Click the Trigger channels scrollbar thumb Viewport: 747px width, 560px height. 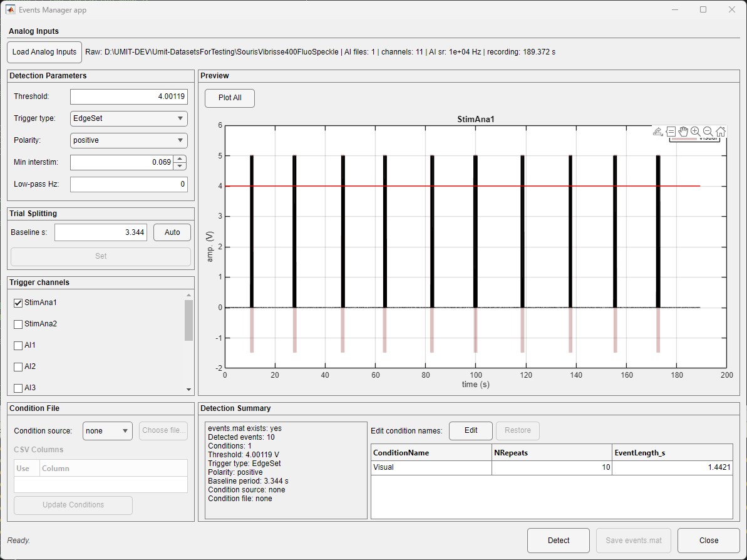click(188, 320)
